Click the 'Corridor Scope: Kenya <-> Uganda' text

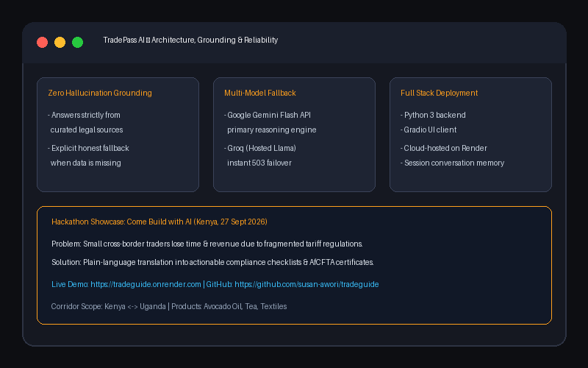click(x=108, y=306)
